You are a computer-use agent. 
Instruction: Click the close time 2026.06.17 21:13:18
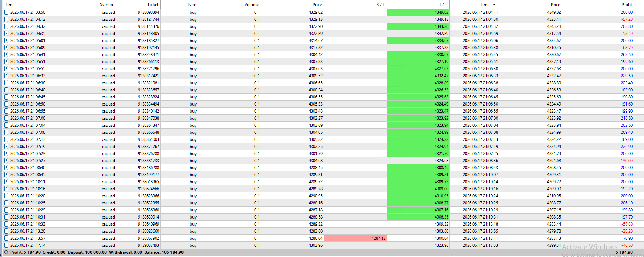[x=480, y=224]
